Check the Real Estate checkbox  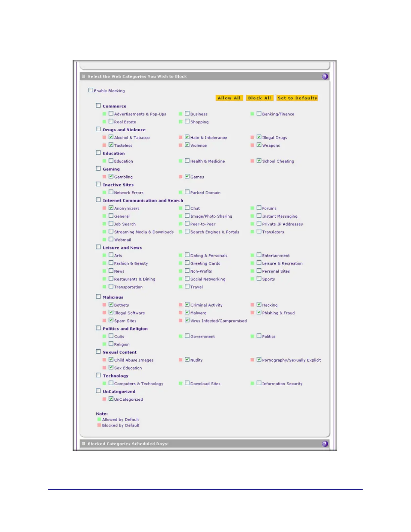click(111, 121)
